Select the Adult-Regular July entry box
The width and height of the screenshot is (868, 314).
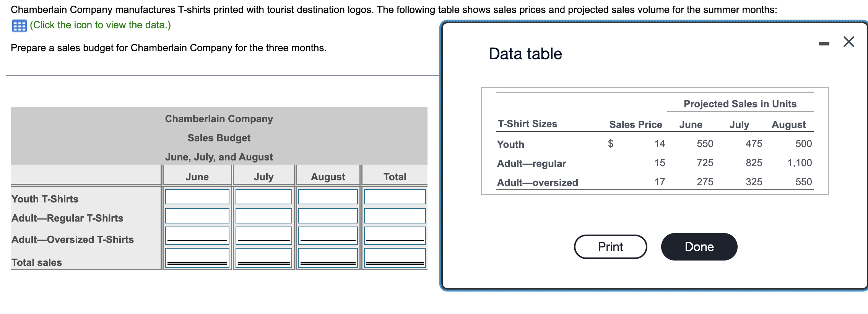point(263,216)
